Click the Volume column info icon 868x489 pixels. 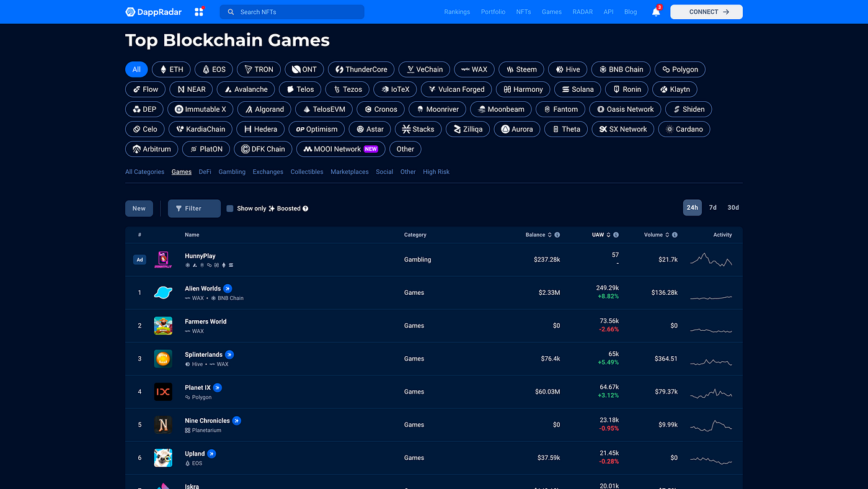pyautogui.click(x=675, y=235)
